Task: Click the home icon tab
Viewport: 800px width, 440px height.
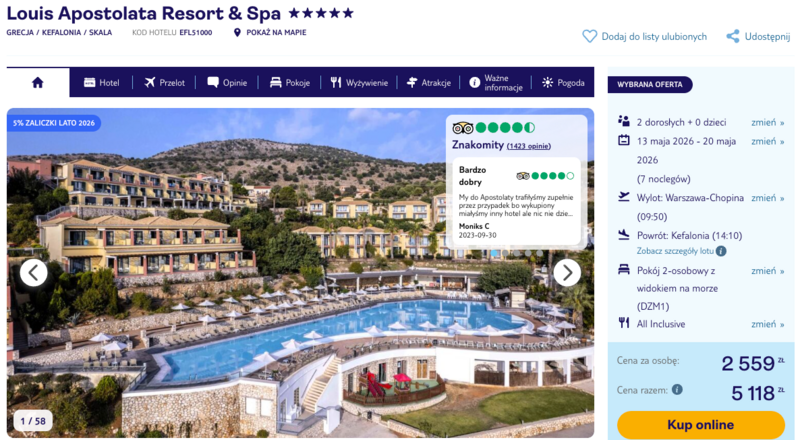Action: [x=38, y=83]
